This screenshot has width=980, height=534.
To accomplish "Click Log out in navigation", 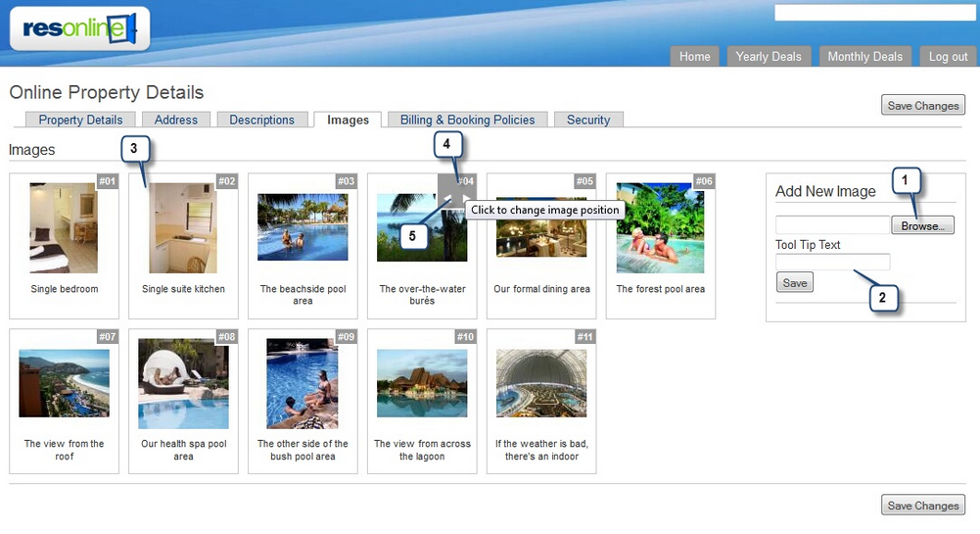I will tap(948, 56).
